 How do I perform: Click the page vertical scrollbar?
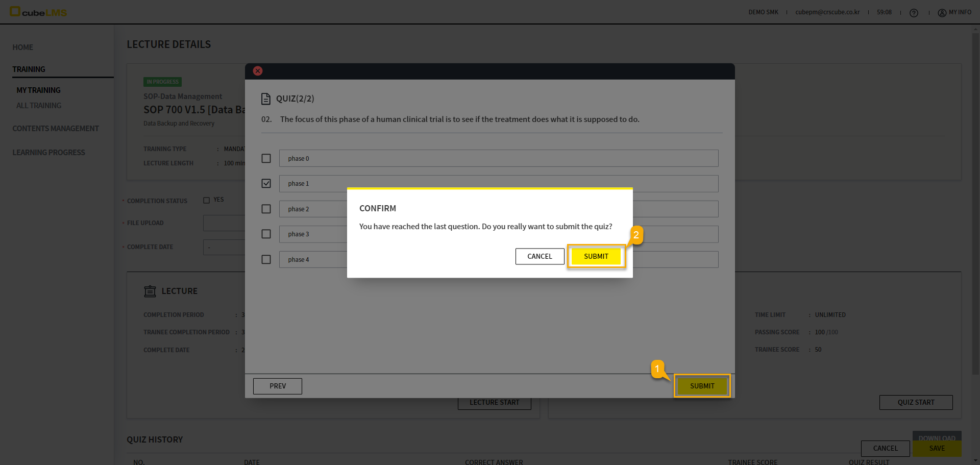[975, 204]
